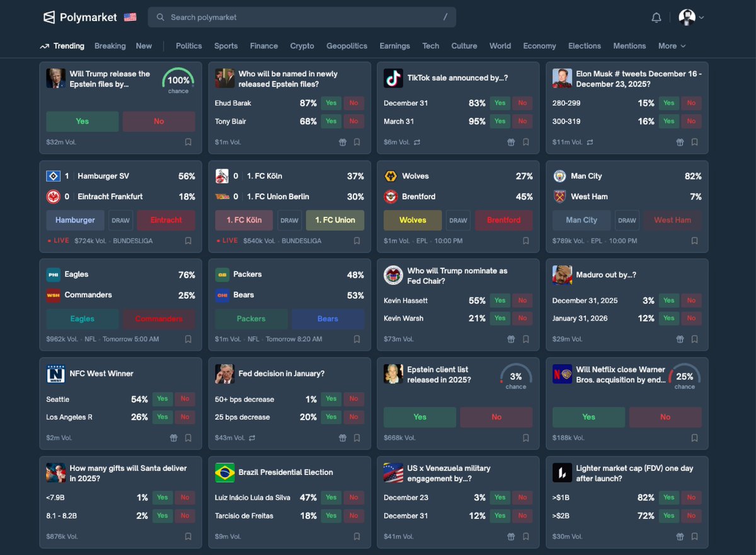756x555 pixels.
Task: Open notifications via the bell icon
Action: pyautogui.click(x=656, y=17)
